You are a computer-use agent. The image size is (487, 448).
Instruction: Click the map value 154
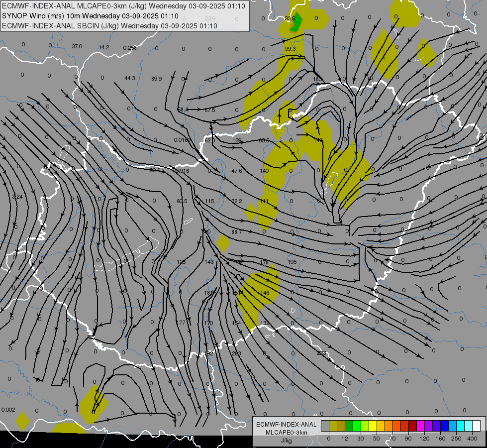point(237,323)
